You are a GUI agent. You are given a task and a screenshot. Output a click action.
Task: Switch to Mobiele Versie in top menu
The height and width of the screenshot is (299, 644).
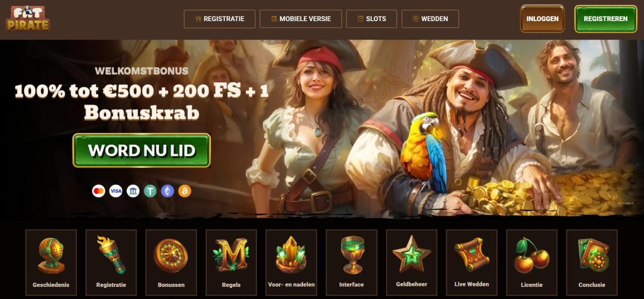[x=301, y=18]
